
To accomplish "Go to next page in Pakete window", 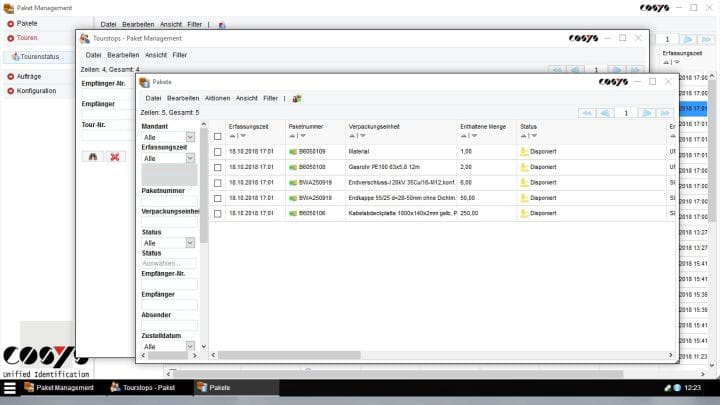I will pyautogui.click(x=647, y=113).
